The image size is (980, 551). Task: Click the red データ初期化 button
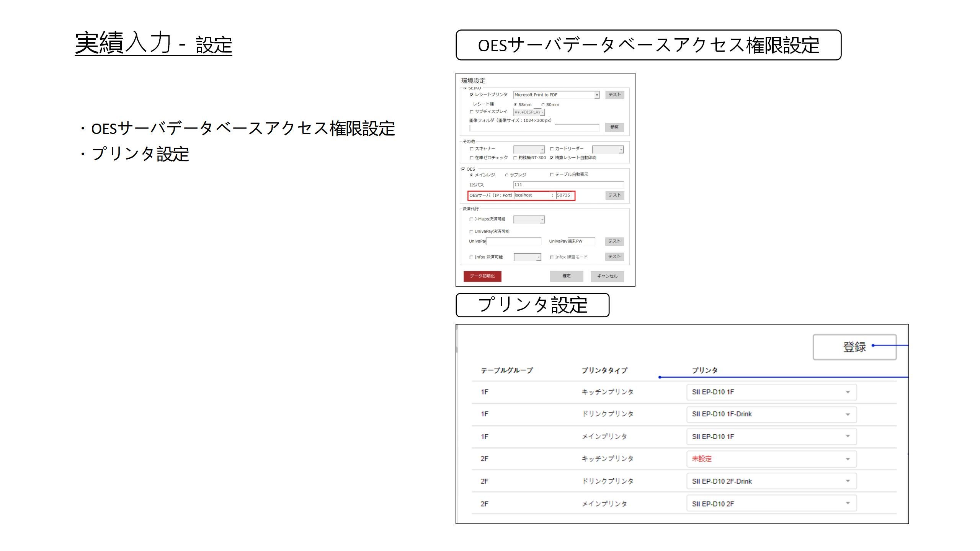tap(482, 276)
